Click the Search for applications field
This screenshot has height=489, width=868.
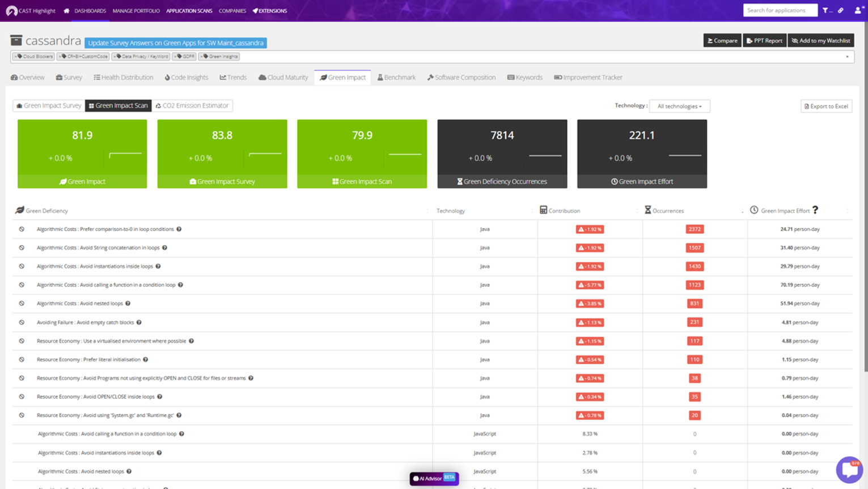(x=780, y=10)
